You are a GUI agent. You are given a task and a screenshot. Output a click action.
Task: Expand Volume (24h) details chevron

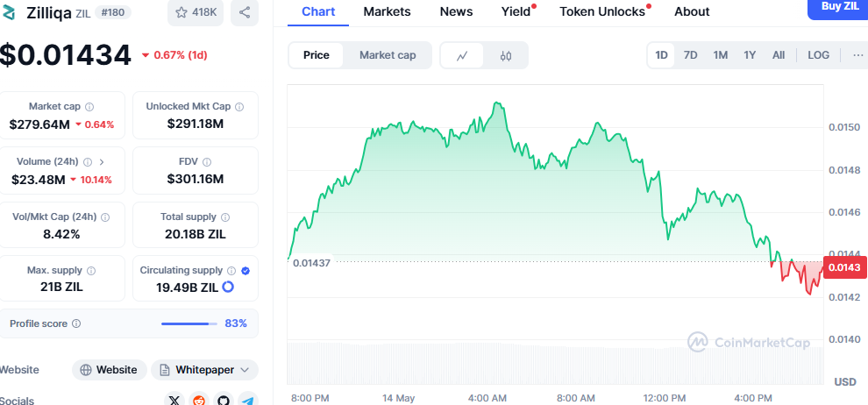(102, 161)
